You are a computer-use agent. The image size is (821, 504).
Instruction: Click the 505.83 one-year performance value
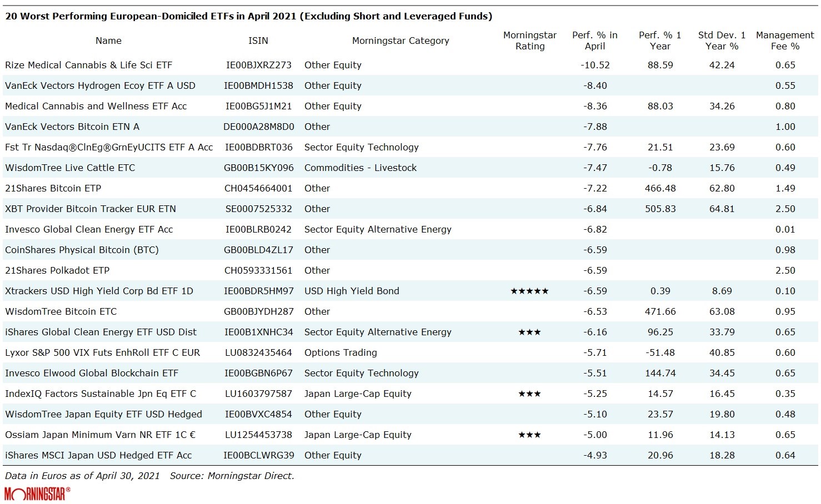pos(660,209)
